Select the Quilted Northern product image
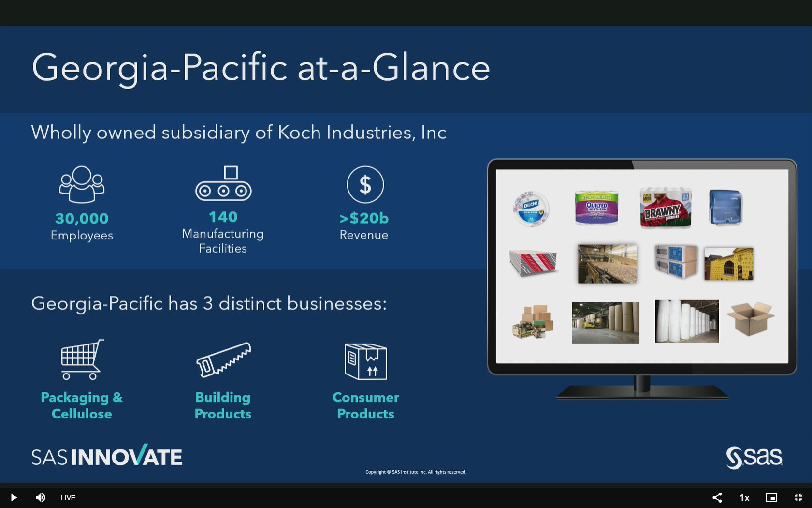This screenshot has width=812, height=508. (x=596, y=208)
